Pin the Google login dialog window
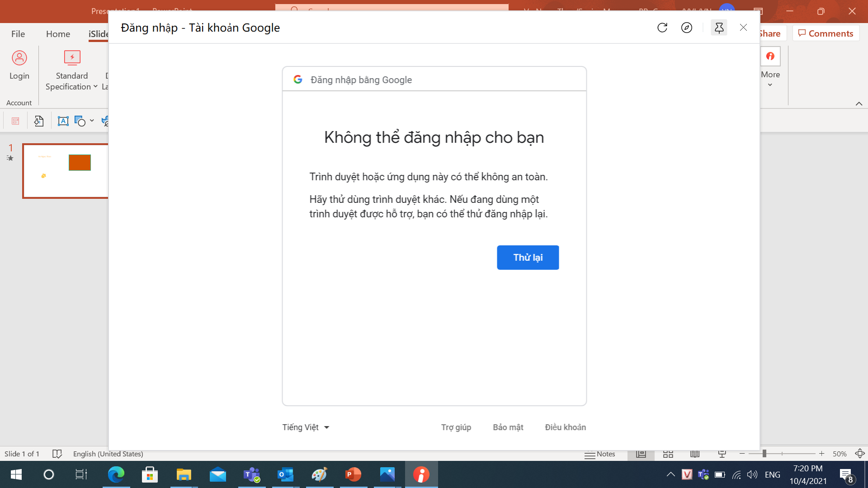The image size is (868, 488). [x=719, y=28]
